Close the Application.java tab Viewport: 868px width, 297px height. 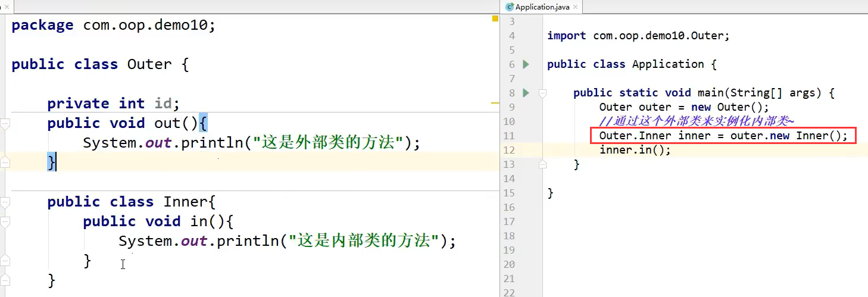(576, 7)
